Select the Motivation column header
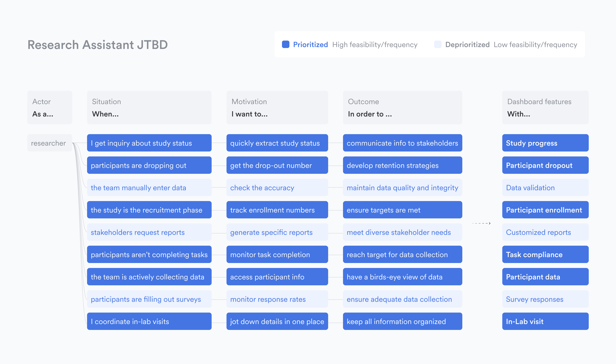 pyautogui.click(x=277, y=107)
